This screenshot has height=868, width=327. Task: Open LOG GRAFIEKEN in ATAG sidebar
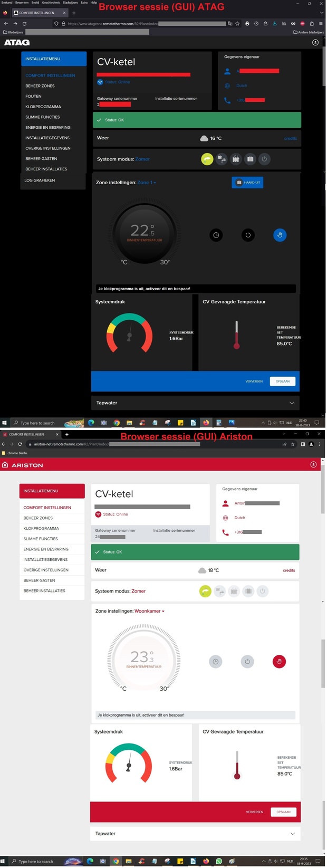[40, 180]
